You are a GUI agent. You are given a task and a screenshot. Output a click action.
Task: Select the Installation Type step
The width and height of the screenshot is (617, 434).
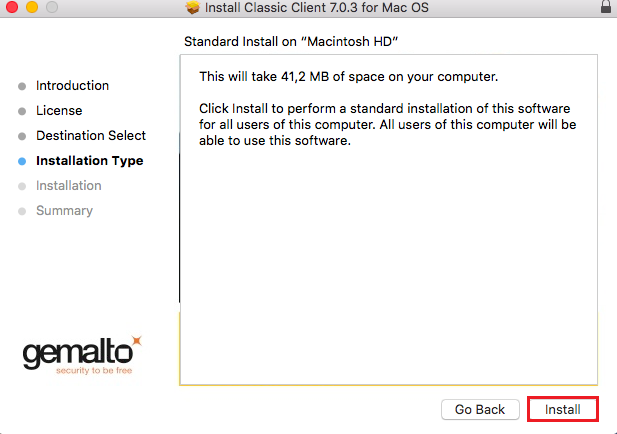click(x=90, y=161)
